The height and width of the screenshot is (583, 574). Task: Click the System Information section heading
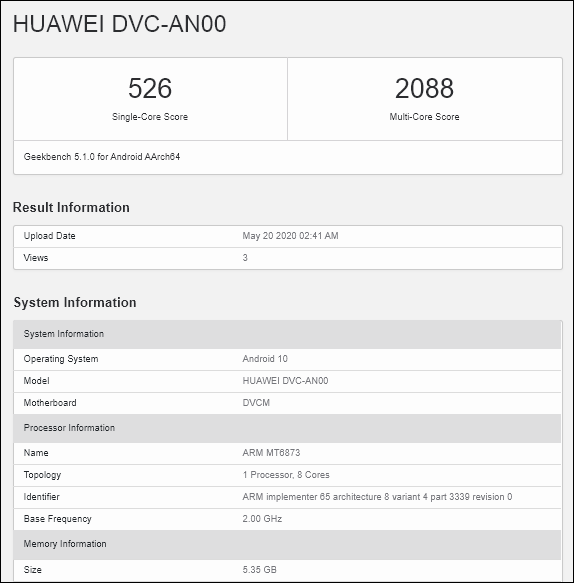point(75,302)
